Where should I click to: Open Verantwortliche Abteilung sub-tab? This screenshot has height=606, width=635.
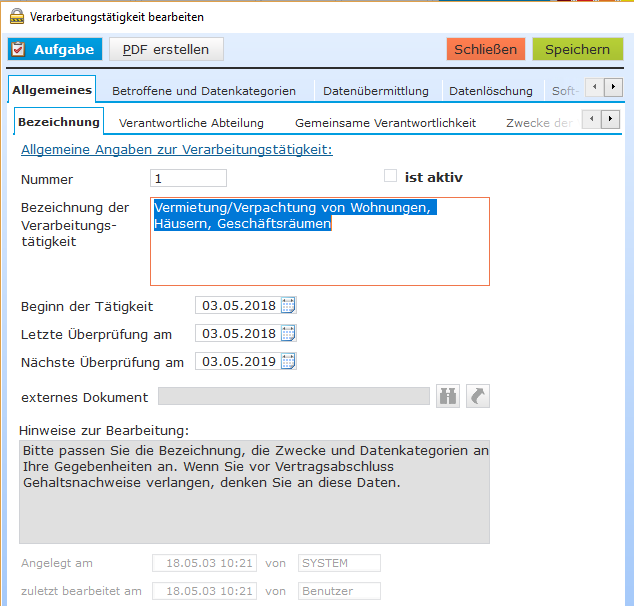191,123
